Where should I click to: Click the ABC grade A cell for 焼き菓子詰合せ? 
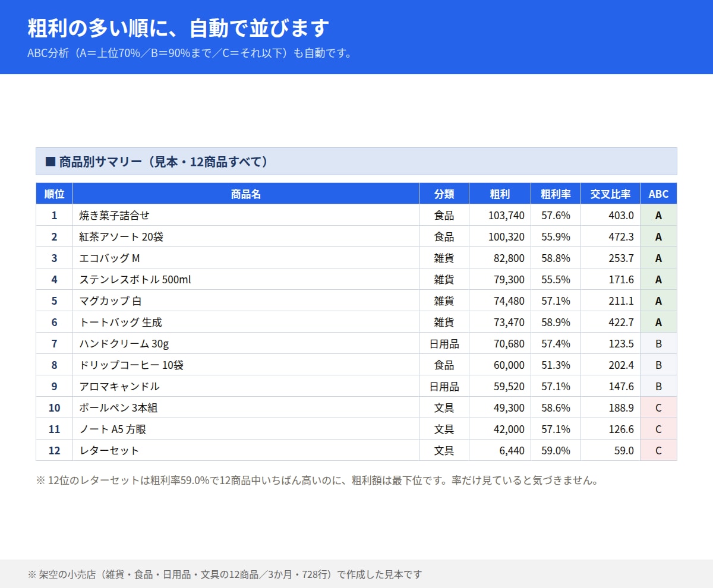coord(658,215)
